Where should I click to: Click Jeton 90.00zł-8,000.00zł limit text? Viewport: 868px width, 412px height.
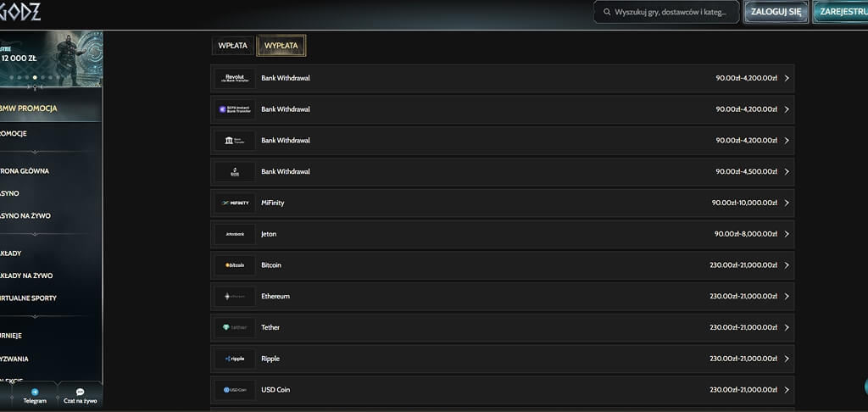pyautogui.click(x=746, y=234)
